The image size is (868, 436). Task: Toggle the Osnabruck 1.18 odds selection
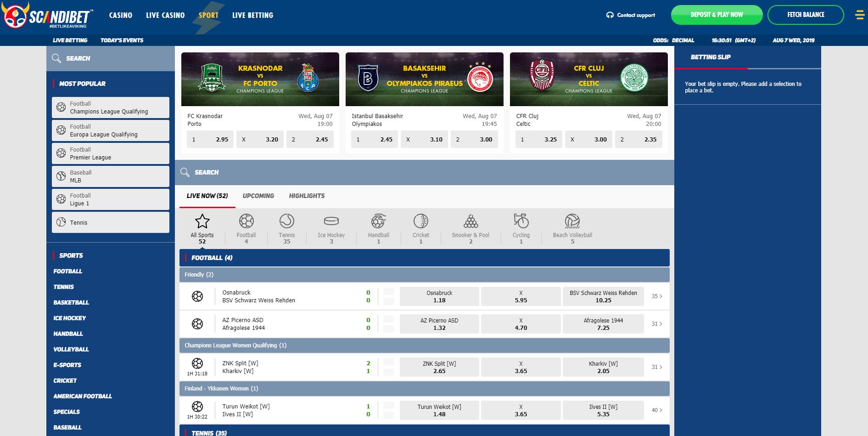click(439, 296)
